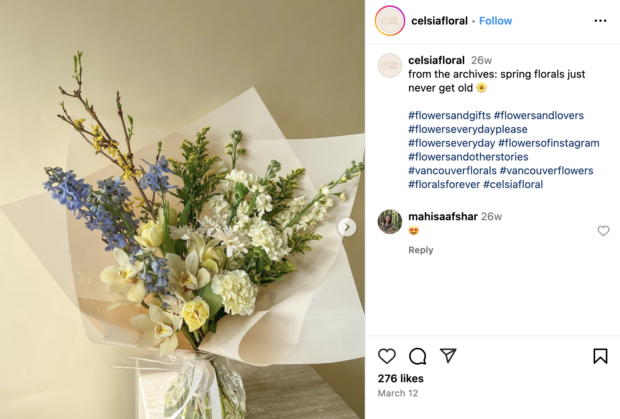Open the #flowersandgifts hashtag

pos(450,115)
